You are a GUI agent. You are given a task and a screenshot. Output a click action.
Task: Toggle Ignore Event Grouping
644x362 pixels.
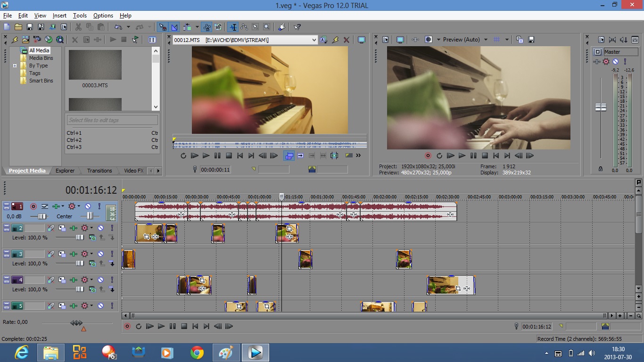[x=218, y=27]
